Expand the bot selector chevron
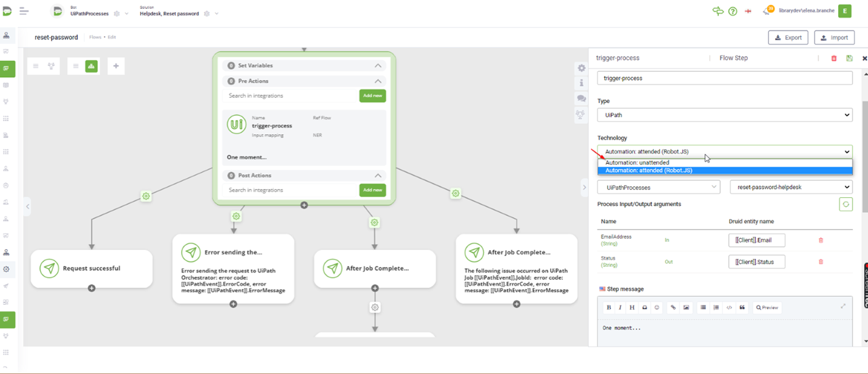The width and height of the screenshot is (868, 374). pyautogui.click(x=127, y=14)
